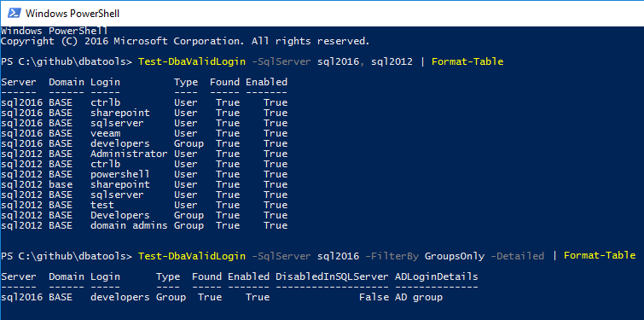Click the Windows PowerShell window title text
644x320 pixels.
[x=73, y=14]
